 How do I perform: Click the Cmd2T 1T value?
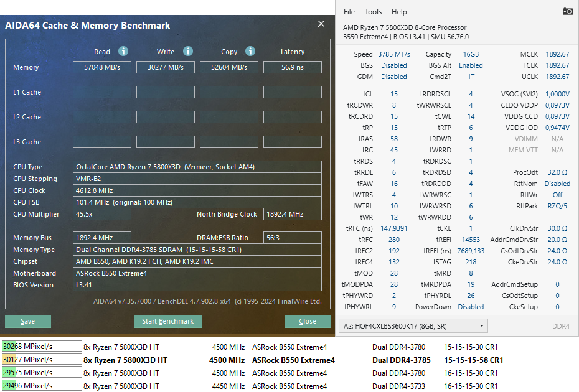[471, 77]
